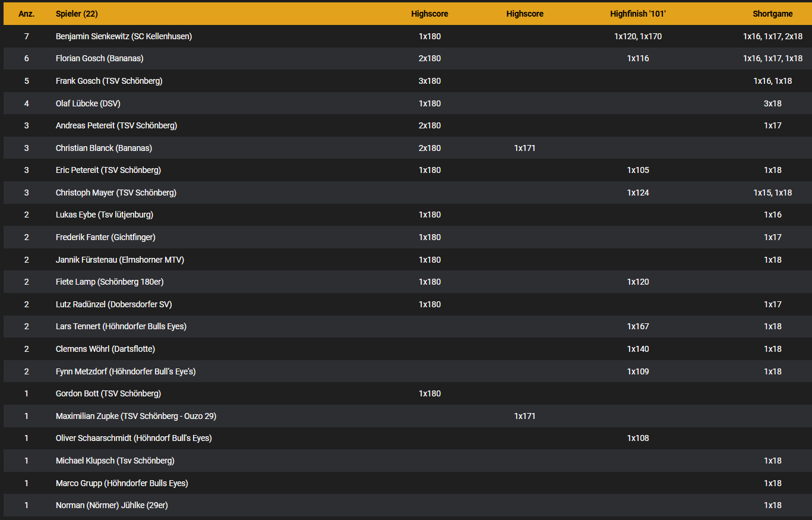The height and width of the screenshot is (520, 812).
Task: Click on Christian Blanck (Bananas)
Action: tap(103, 148)
